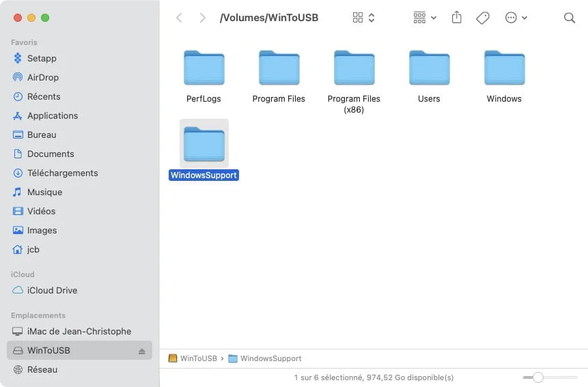588x387 pixels.
Task: Click the Share toolbar button
Action: [x=456, y=17]
